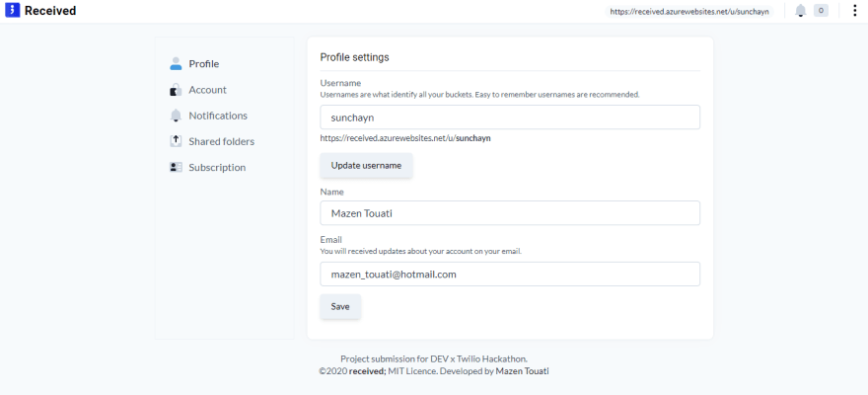Click the Shared folders upload icon
This screenshot has height=395, width=868.
(x=176, y=141)
